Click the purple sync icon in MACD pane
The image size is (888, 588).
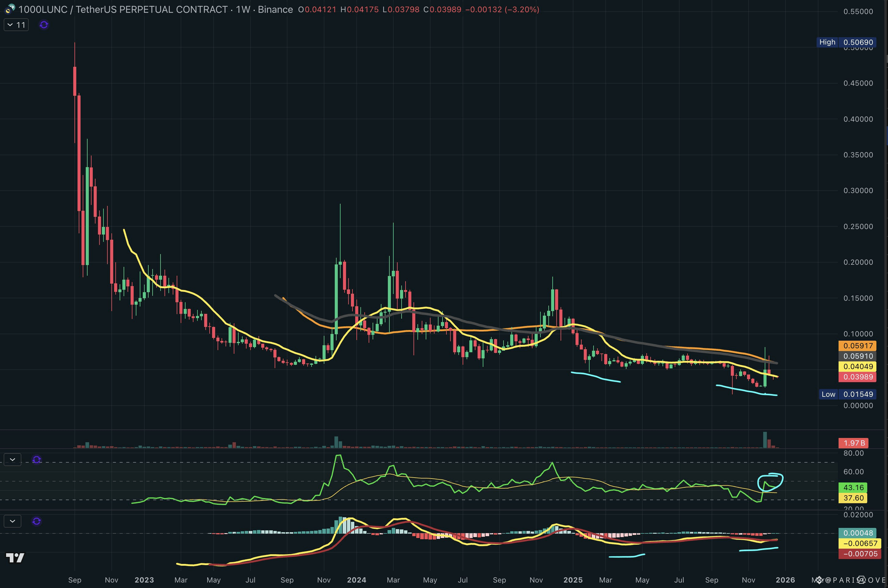(36, 521)
